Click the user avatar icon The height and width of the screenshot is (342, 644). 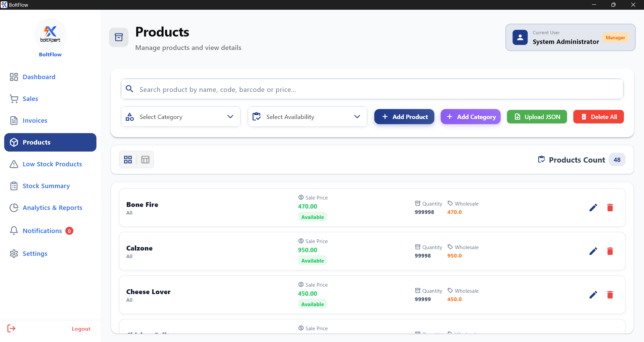[520, 38]
